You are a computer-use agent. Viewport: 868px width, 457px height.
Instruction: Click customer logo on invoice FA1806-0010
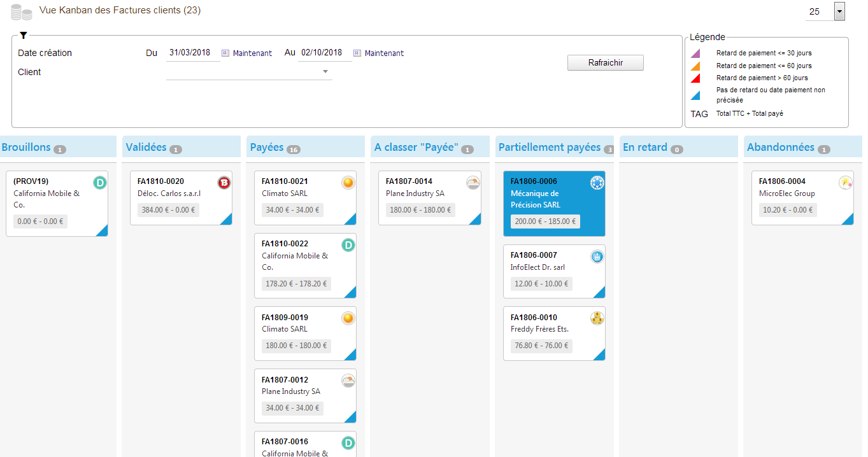coord(597,319)
